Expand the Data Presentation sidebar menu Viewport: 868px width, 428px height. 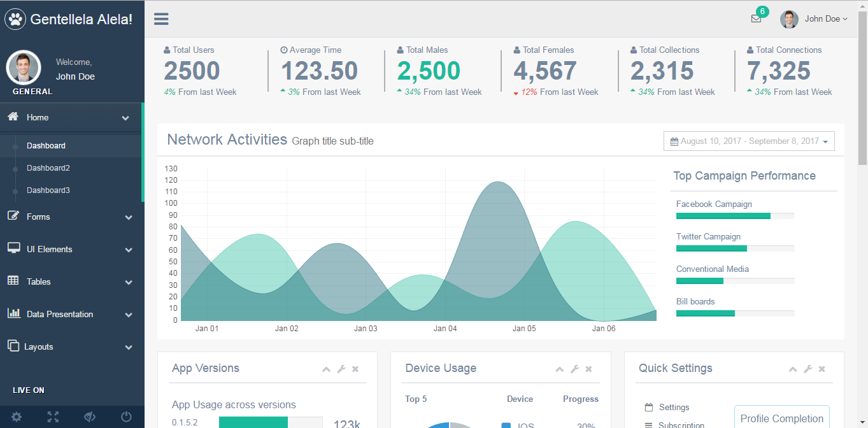pyautogui.click(x=72, y=314)
